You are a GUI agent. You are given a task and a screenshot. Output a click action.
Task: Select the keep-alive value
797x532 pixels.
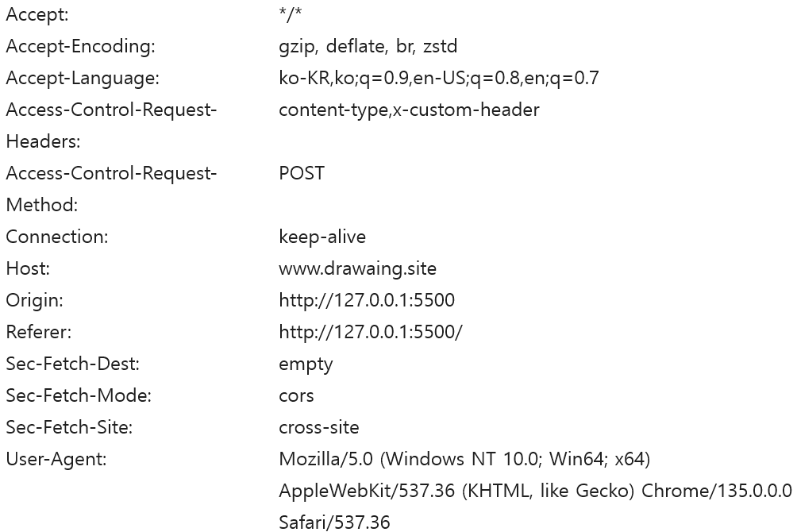322,237
